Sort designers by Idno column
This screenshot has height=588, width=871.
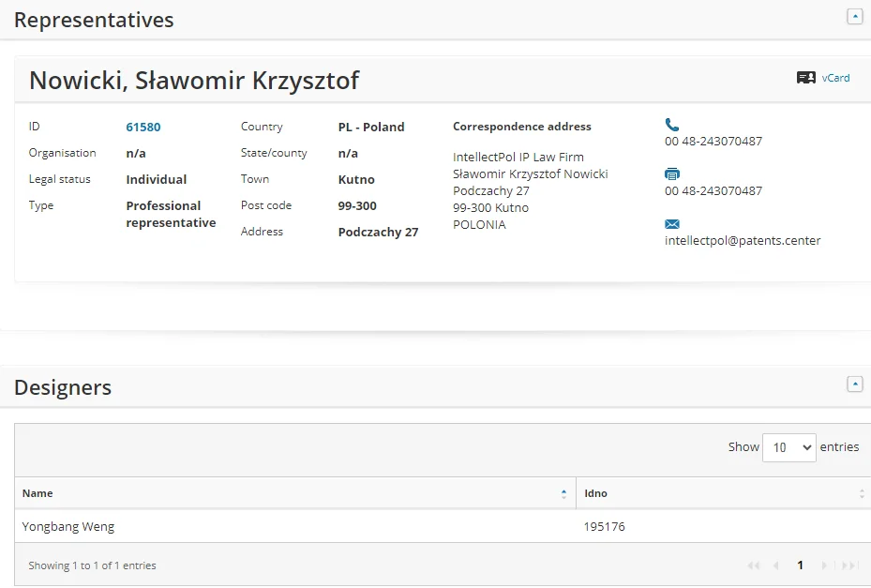tap(723, 493)
